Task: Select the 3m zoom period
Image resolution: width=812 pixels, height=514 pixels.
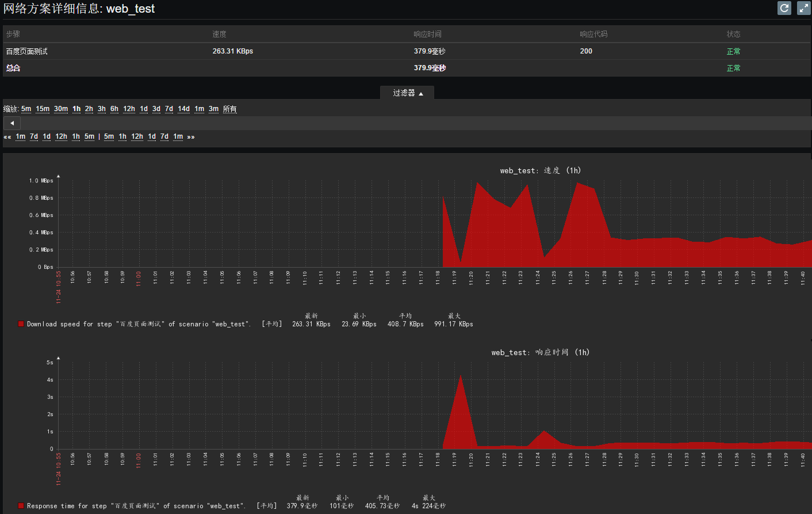Action: click(214, 109)
